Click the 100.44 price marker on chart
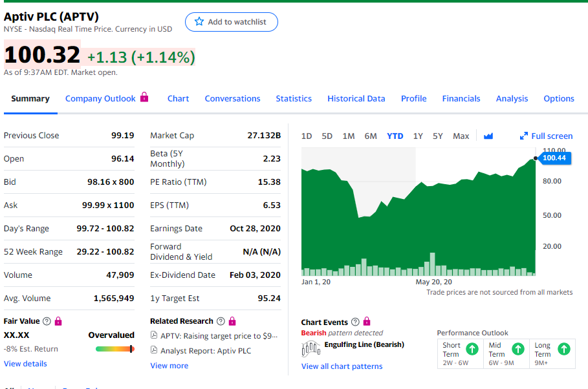This screenshot has height=389, width=588. (554, 158)
